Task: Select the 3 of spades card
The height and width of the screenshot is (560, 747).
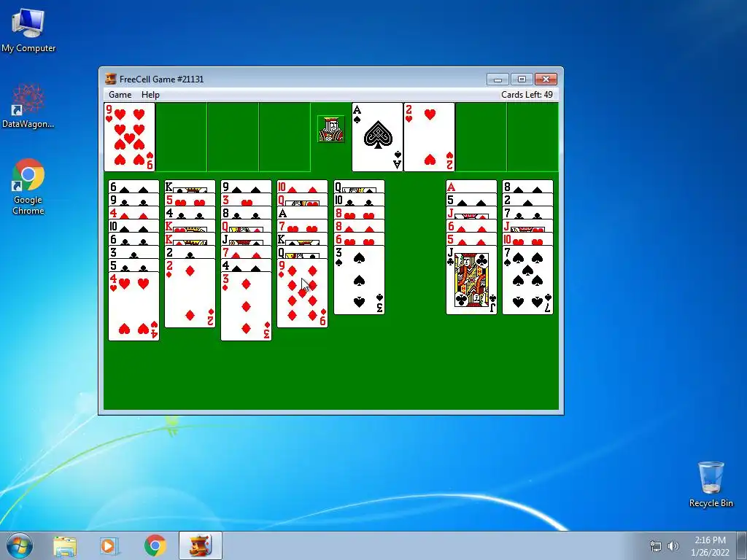Action: [359, 281]
